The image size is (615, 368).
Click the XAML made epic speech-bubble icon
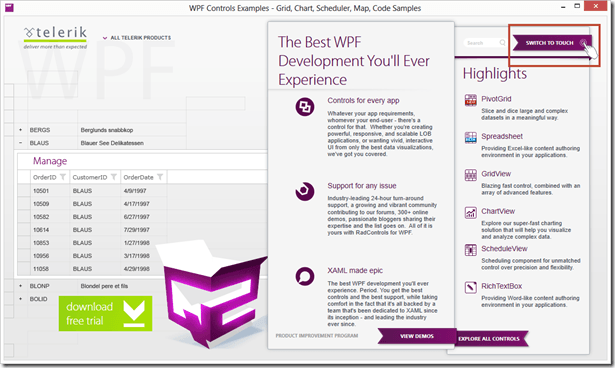coord(305,276)
